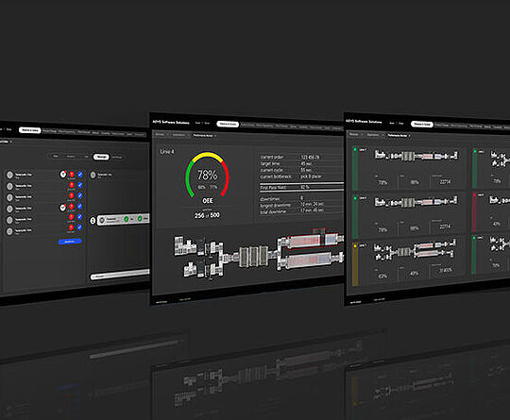The height and width of the screenshot is (420, 510).
Task: Click the 'current order' row on center screen
Action: pos(301,157)
